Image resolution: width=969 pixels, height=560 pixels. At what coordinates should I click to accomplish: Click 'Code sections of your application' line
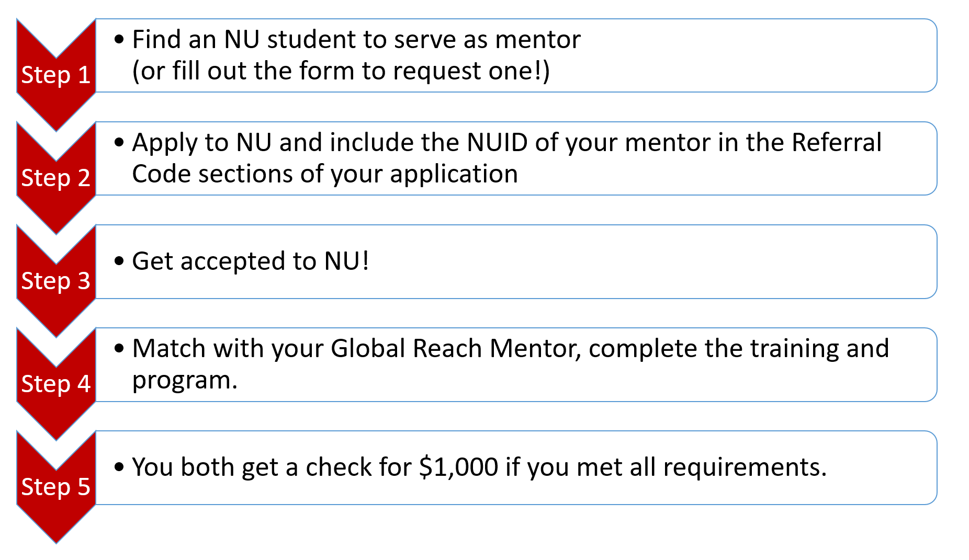pos(325,174)
